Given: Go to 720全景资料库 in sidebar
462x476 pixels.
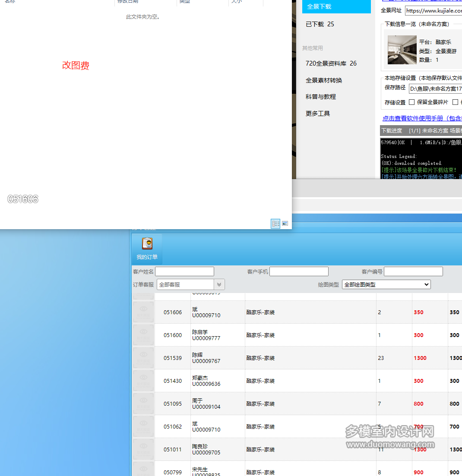Looking at the screenshot, I should tap(331, 63).
